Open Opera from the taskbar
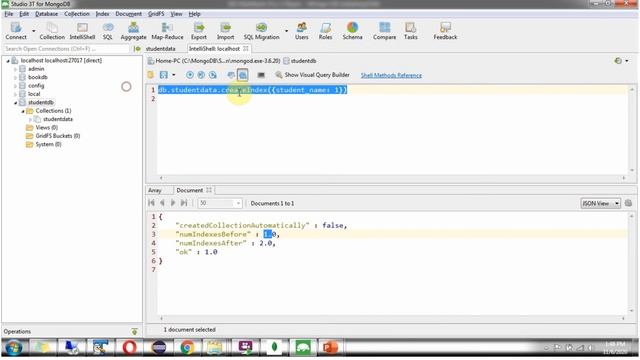Screen dimensions: 640x360 [x=129, y=348]
